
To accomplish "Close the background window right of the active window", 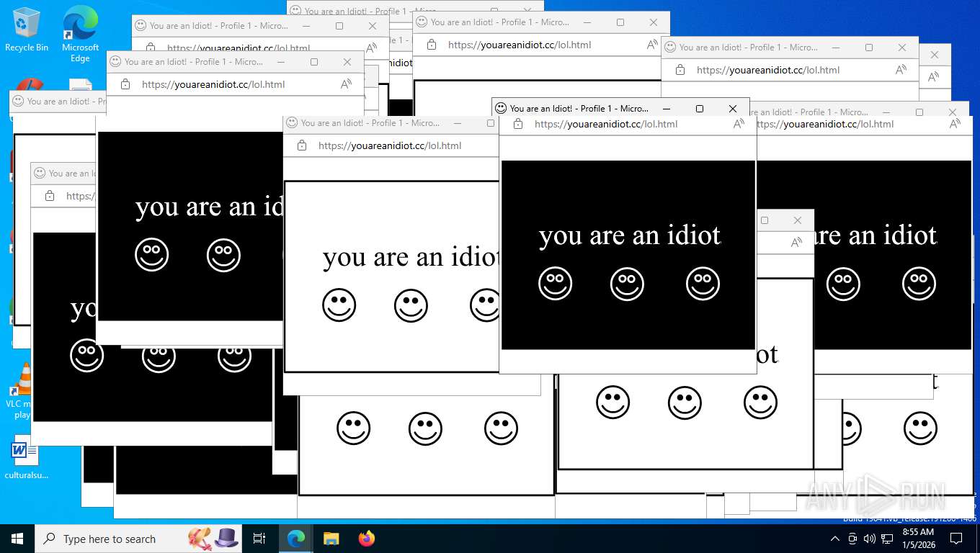I will point(953,112).
